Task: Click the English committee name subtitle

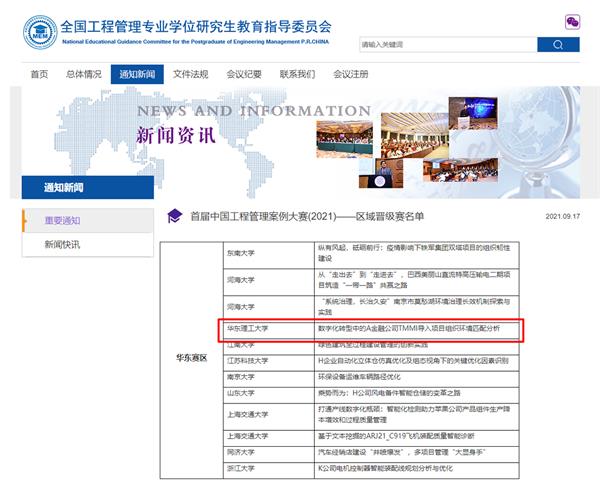Action: [196, 42]
